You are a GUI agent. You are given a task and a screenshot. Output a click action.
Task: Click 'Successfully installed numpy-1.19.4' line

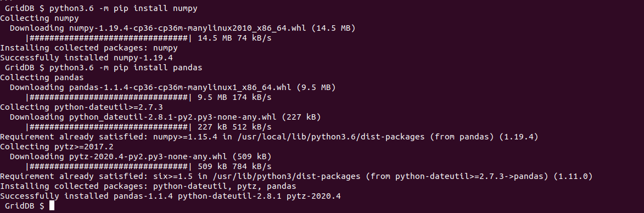[x=86, y=58]
